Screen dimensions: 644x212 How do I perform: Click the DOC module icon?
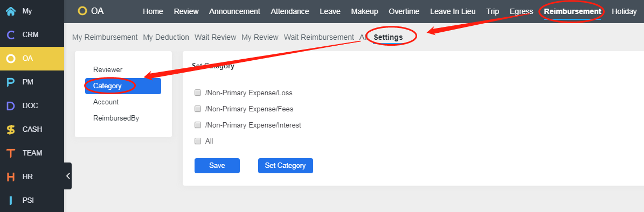tap(11, 106)
